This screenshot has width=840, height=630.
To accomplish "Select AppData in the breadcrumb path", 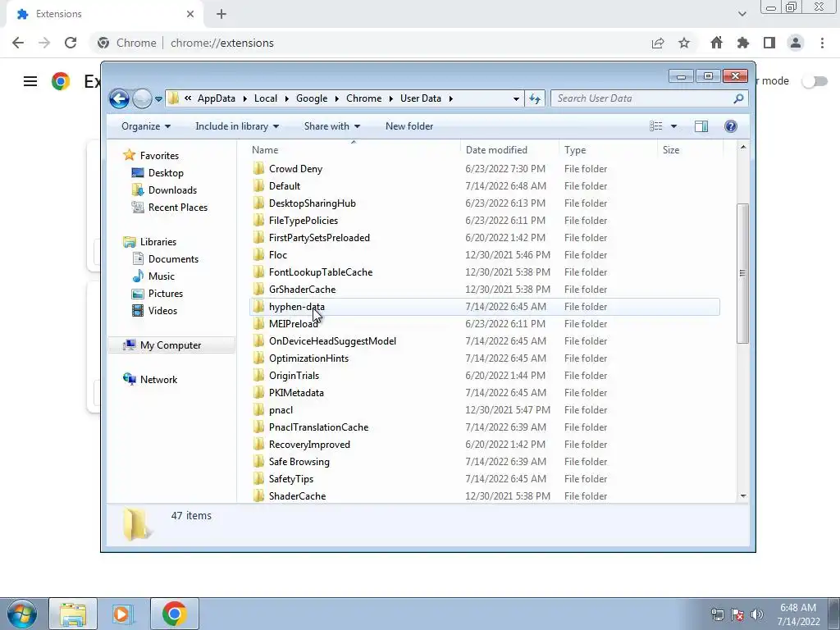I will (x=217, y=98).
